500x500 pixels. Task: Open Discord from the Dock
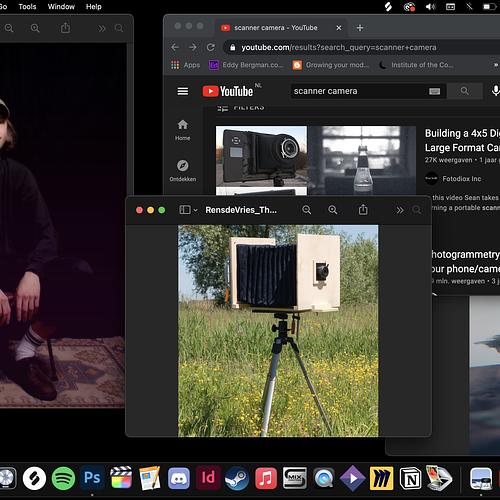point(179,478)
